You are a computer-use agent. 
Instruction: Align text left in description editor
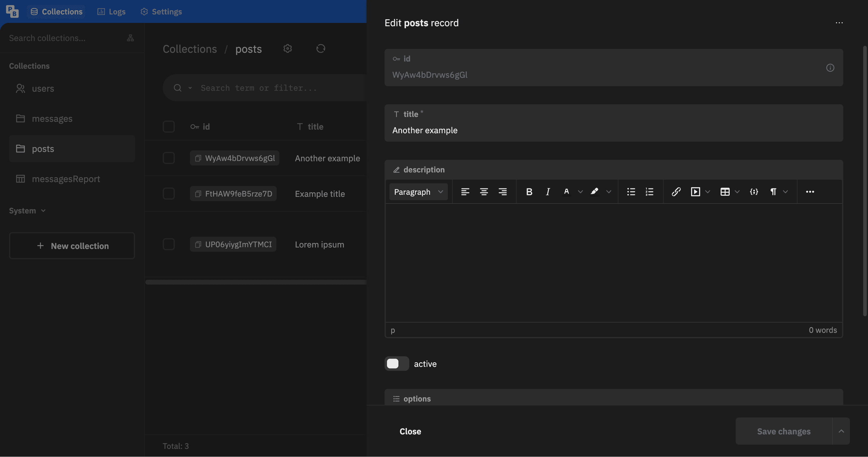click(465, 192)
